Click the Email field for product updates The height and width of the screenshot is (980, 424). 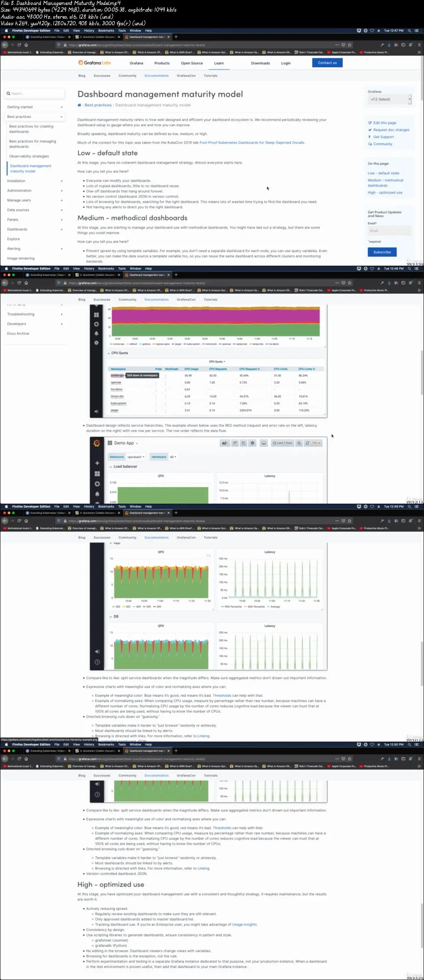(389, 231)
